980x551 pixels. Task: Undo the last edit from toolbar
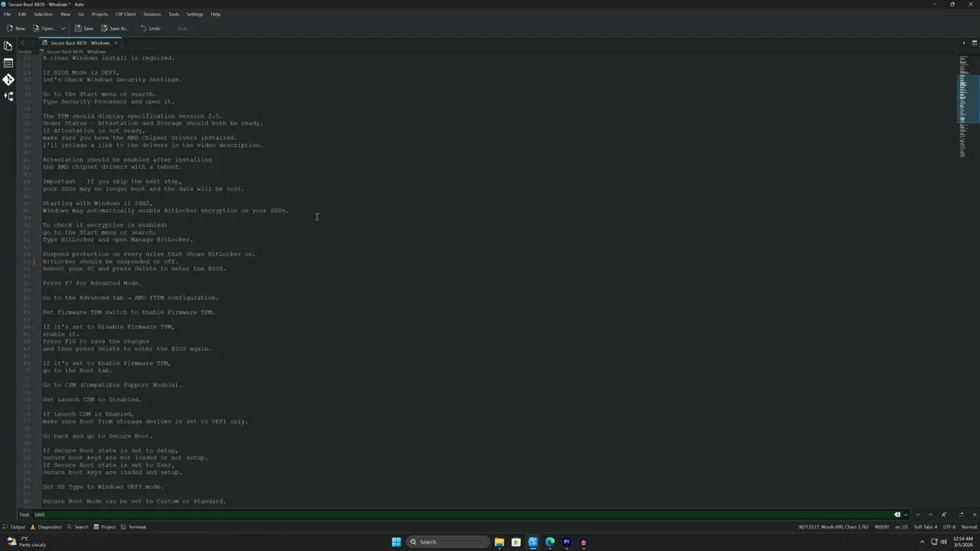click(150, 28)
